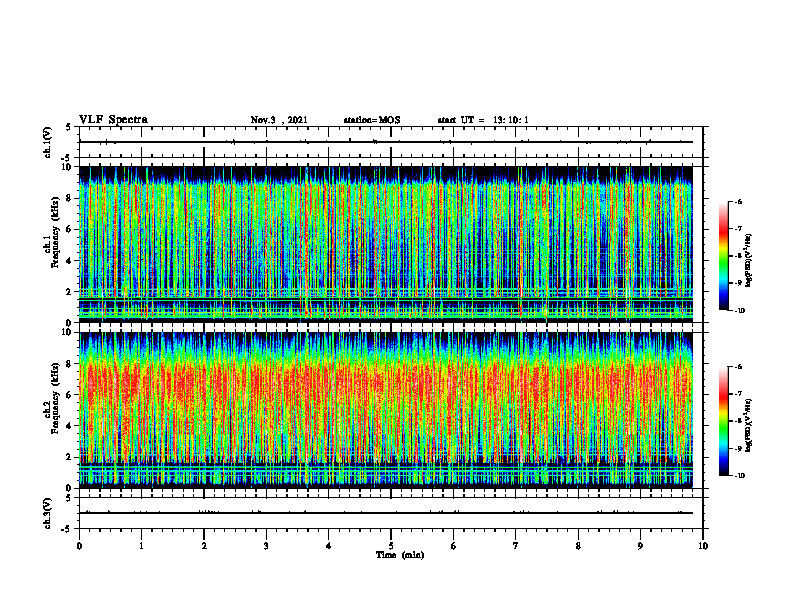Click the ch.2 spectrogram plot area

[x=386, y=410]
